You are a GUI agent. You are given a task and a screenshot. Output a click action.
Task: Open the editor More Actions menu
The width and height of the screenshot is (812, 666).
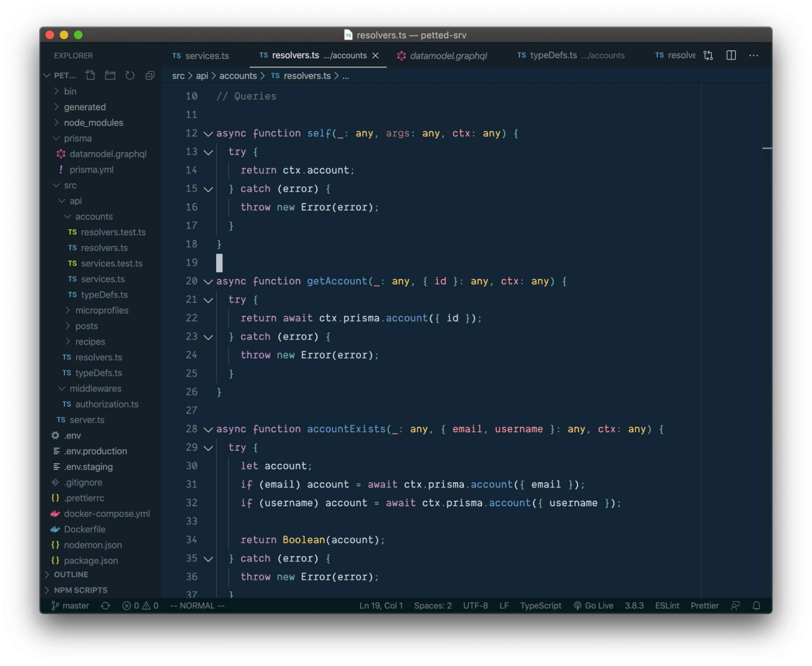coord(753,55)
